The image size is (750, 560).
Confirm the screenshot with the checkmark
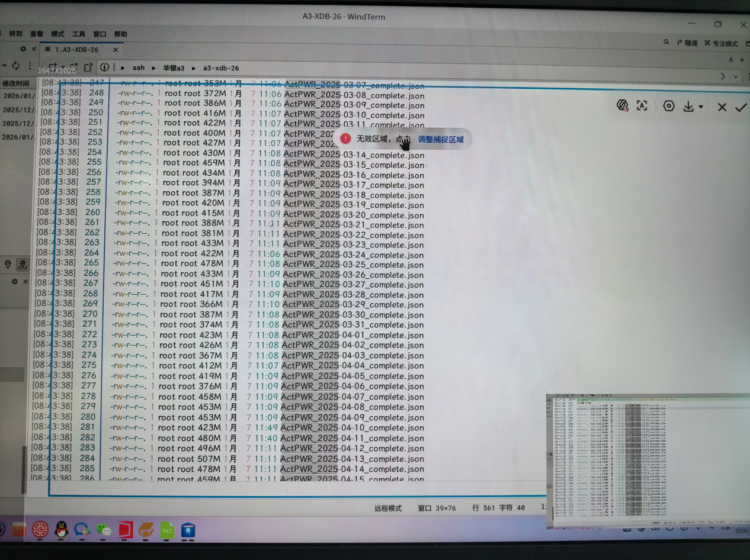741,107
